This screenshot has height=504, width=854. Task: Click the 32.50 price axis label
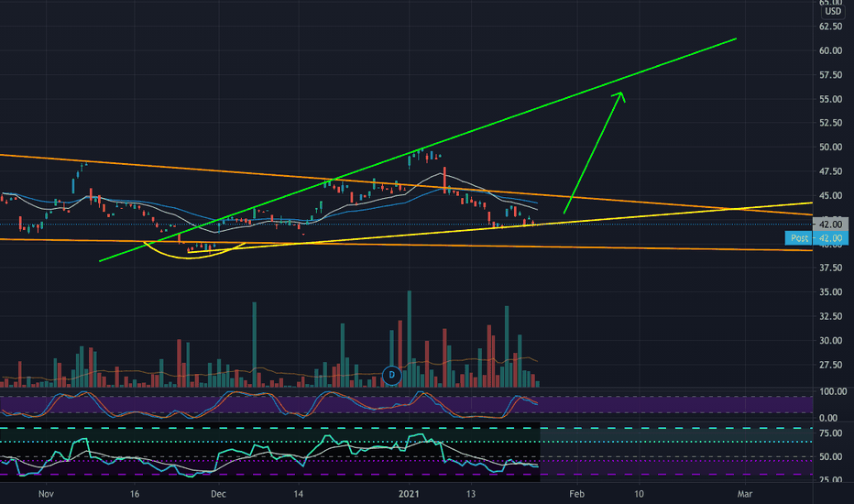830,316
